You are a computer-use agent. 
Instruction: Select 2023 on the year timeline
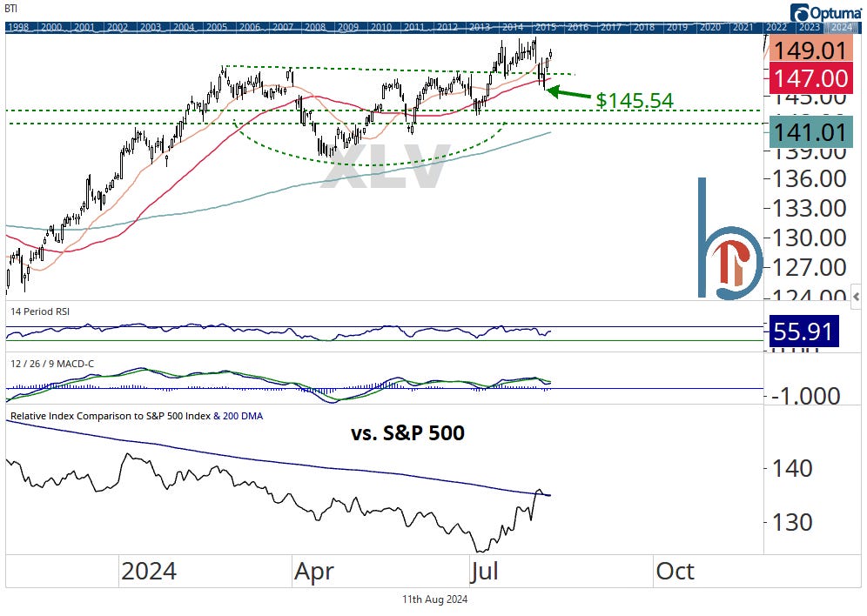tap(809, 27)
